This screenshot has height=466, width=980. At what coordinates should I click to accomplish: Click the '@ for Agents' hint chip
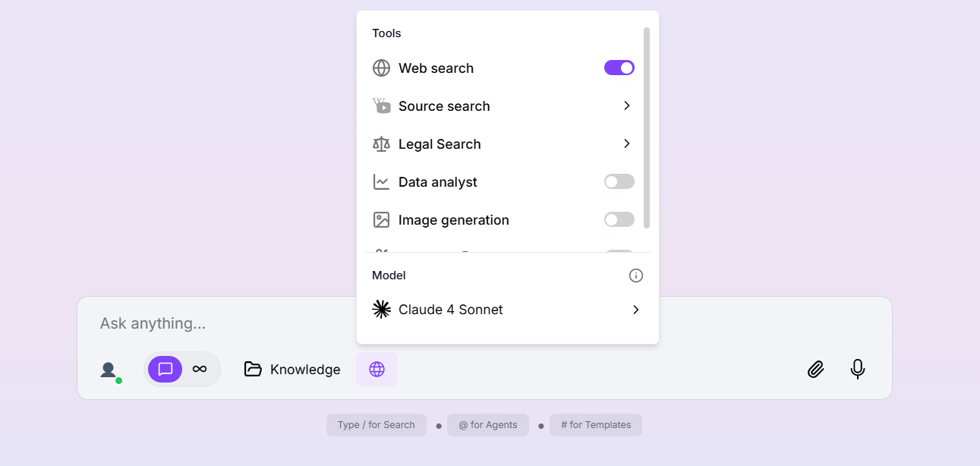click(x=488, y=425)
